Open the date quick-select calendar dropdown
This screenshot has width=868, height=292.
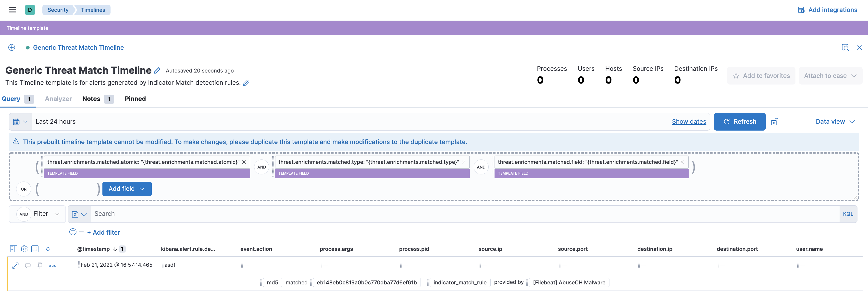(20, 122)
